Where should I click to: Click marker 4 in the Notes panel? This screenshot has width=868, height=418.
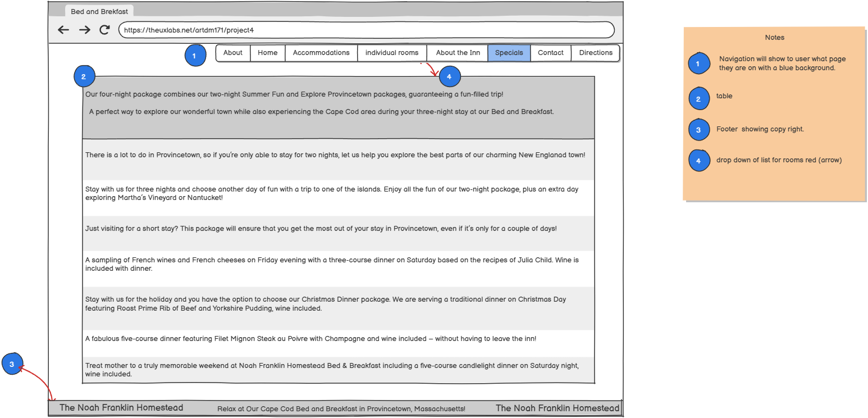tap(699, 161)
